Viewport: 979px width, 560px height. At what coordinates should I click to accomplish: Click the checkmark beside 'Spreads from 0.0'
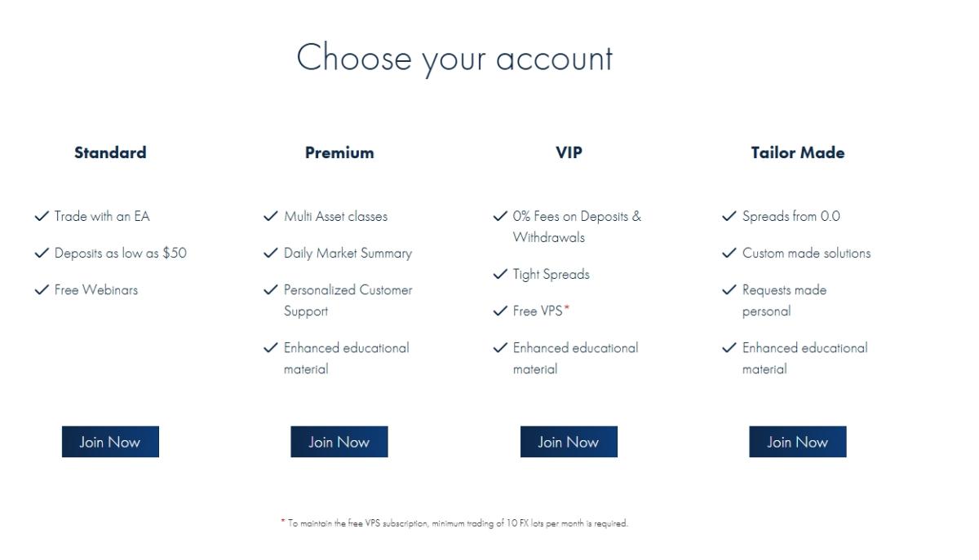[x=729, y=216]
